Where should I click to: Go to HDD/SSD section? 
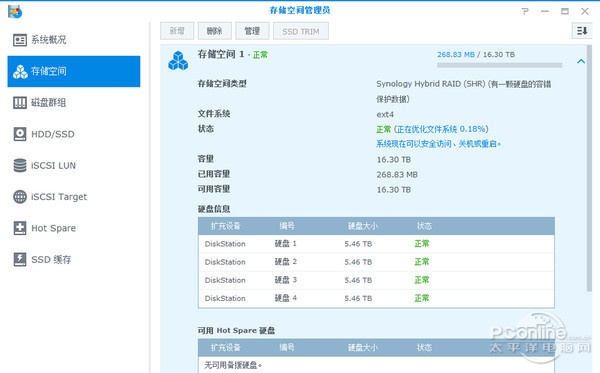[73, 134]
